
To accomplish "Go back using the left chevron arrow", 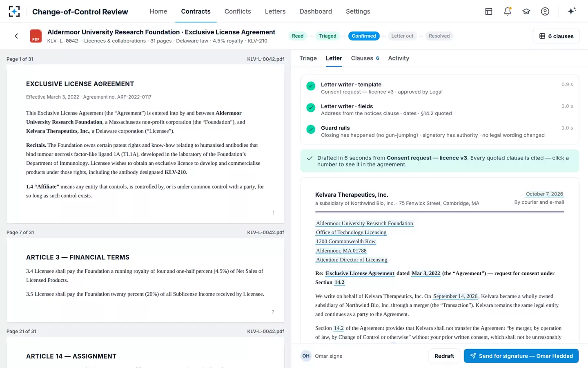I will click(x=16, y=36).
